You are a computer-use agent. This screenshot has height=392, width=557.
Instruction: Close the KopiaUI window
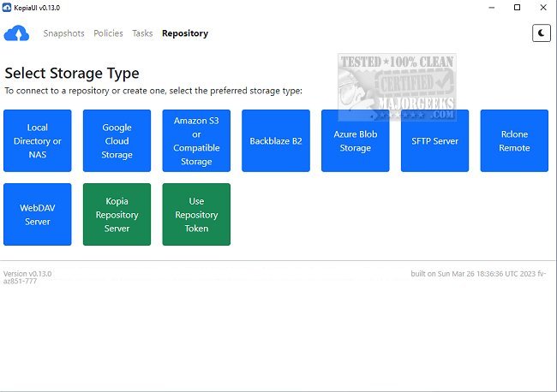[x=542, y=8]
